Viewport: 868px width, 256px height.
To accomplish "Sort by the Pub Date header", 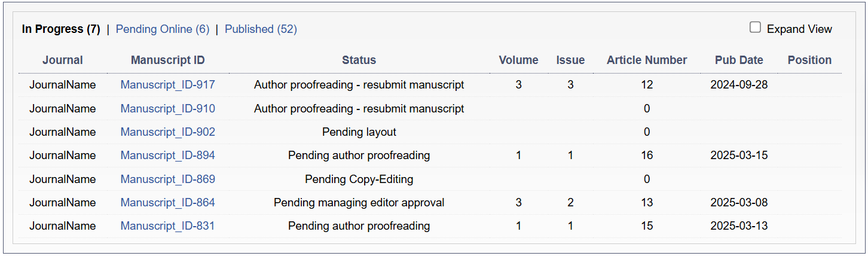I will [739, 60].
